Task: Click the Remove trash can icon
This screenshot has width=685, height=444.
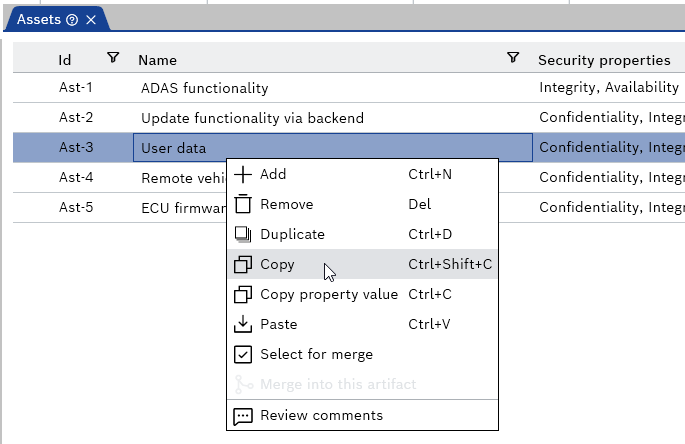Action: (243, 204)
